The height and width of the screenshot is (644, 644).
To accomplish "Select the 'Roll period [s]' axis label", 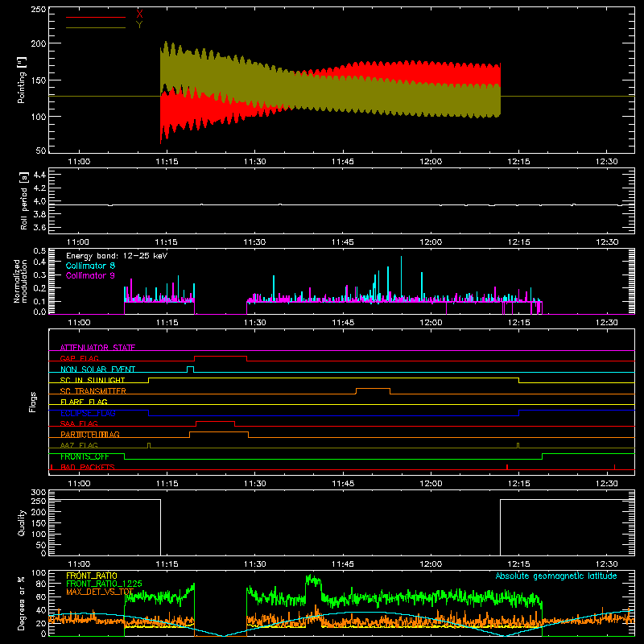I will 24,200.
